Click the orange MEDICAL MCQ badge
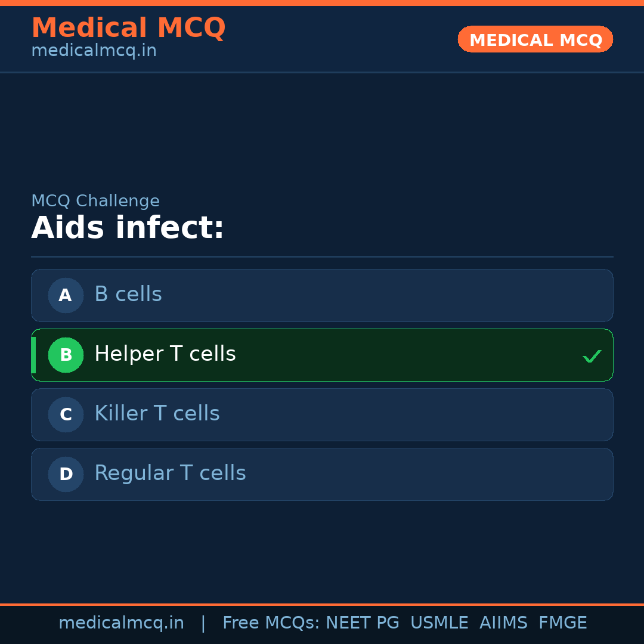The width and height of the screenshot is (644, 644). [x=535, y=39]
